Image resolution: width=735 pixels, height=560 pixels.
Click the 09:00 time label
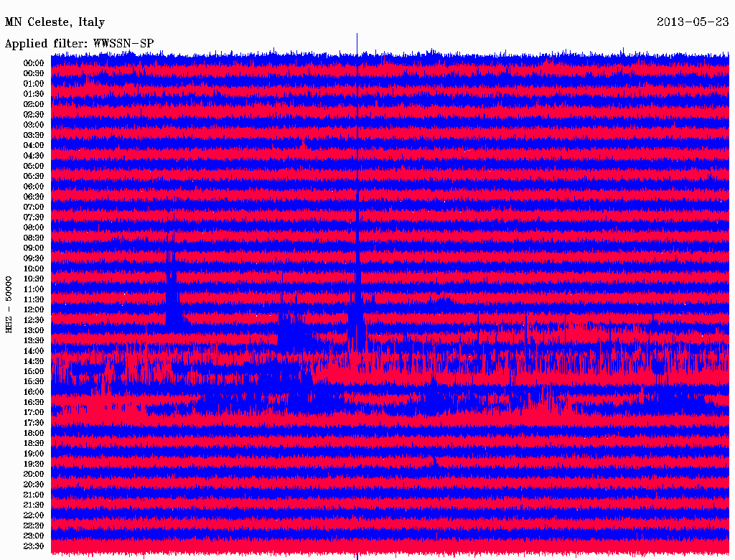tap(34, 248)
